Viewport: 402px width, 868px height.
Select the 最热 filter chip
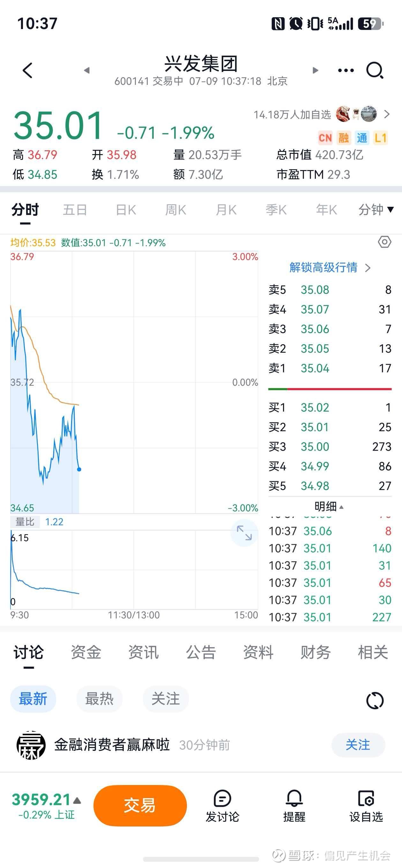click(x=99, y=699)
